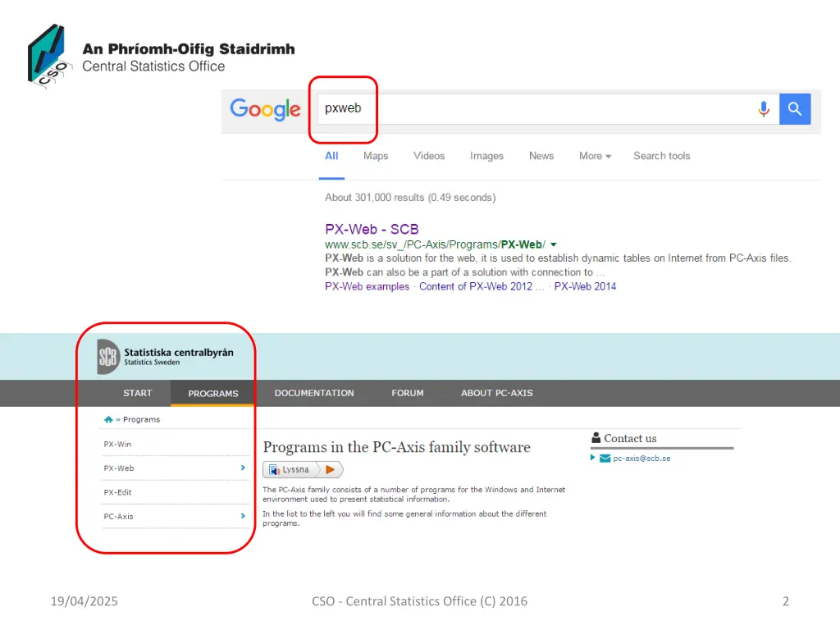Expand the PC-Axis sidebar chevron

click(x=243, y=516)
